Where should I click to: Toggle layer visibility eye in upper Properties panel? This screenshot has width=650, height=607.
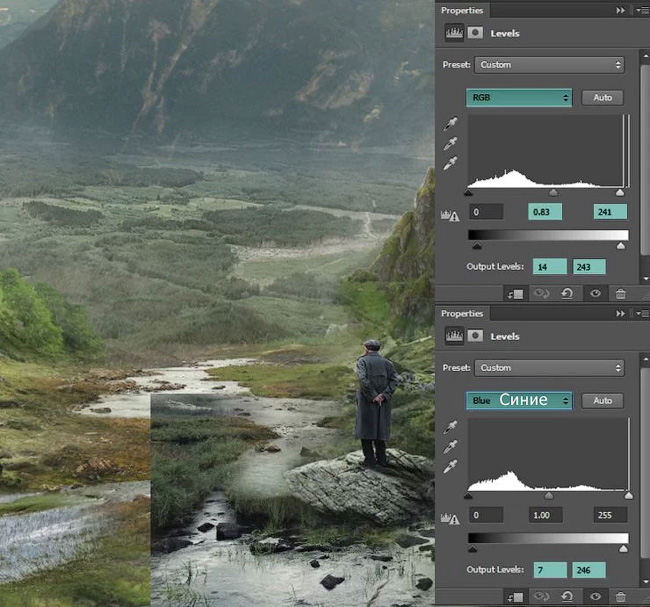pyautogui.click(x=595, y=294)
